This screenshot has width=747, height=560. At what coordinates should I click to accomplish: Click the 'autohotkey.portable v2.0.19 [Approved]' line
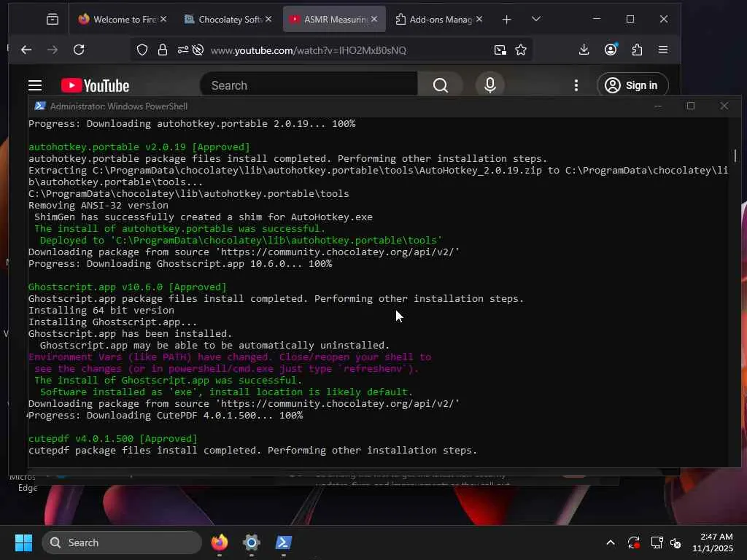point(139,147)
